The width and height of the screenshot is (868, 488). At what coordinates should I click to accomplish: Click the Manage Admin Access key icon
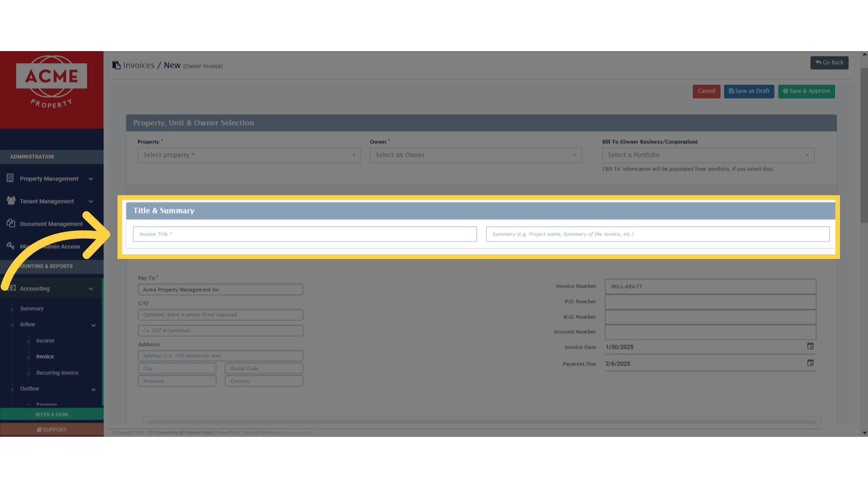tap(10, 246)
